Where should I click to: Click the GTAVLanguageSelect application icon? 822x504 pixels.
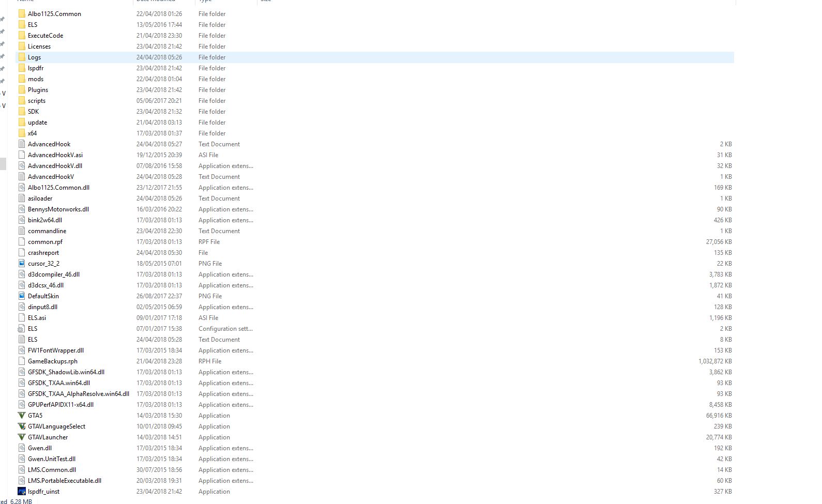click(x=22, y=426)
